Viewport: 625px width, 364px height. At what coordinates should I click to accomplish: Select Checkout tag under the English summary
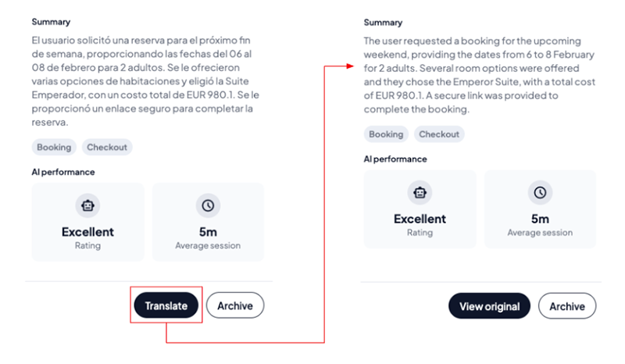(439, 134)
